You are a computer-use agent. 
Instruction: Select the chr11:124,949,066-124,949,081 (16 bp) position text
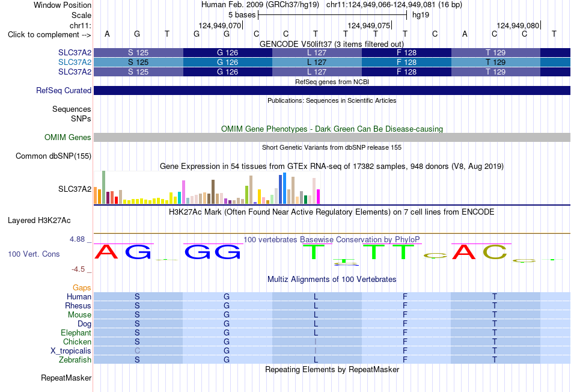[394, 5]
